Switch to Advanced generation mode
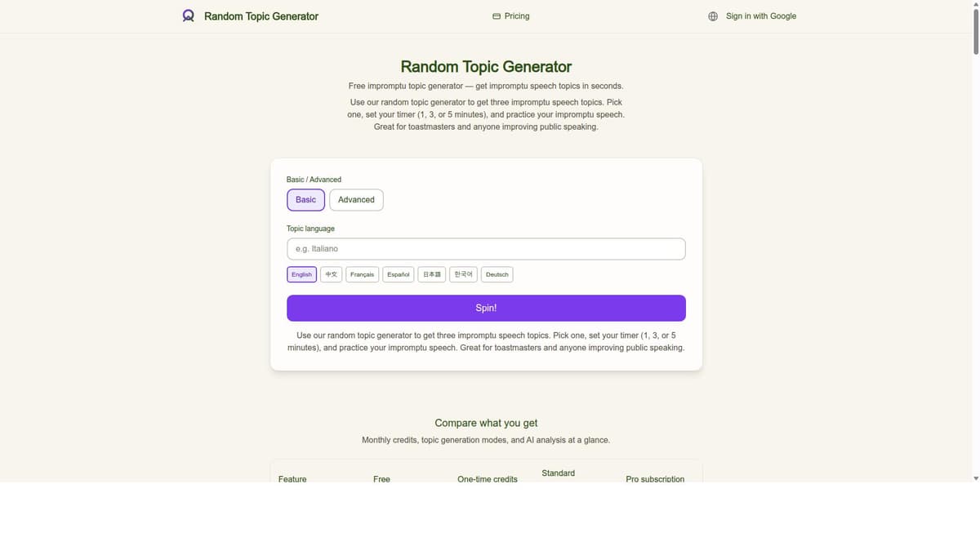The height and width of the screenshot is (551, 980). [356, 199]
